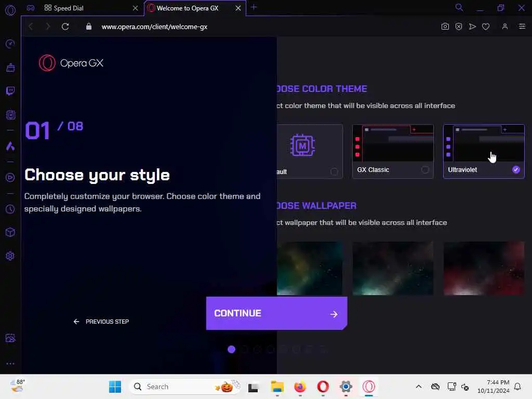Screen dimensions: 532x399
Task: Click the taskbar Search box
Action: coord(185,387)
